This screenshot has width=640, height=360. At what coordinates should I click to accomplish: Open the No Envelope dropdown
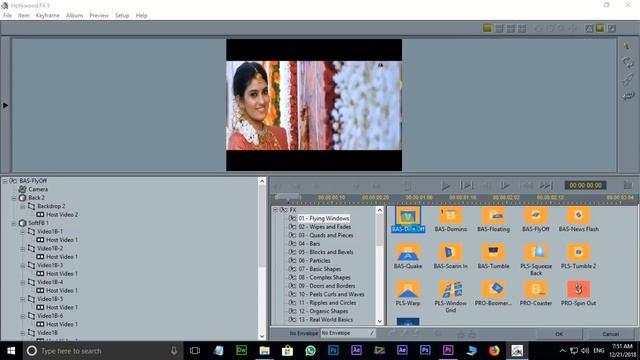[x=347, y=333]
